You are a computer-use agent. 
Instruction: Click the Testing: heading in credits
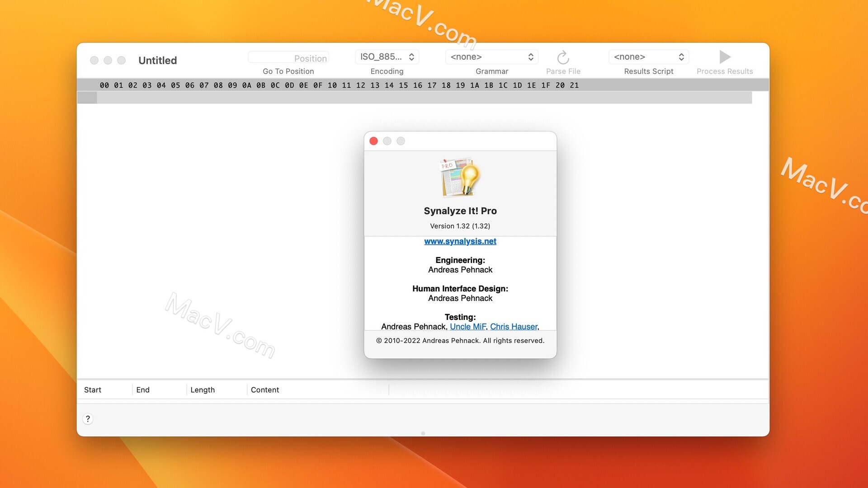click(x=460, y=317)
